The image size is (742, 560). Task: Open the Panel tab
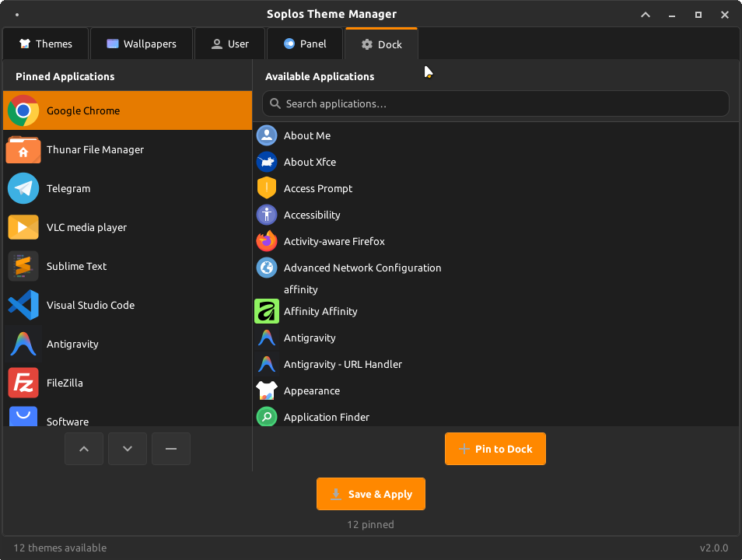[x=305, y=44]
